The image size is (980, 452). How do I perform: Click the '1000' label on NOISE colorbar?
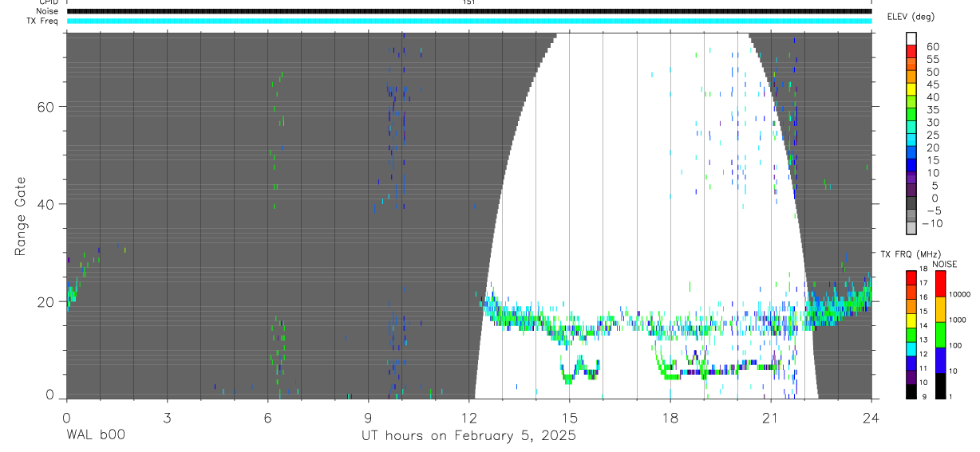coord(958,320)
